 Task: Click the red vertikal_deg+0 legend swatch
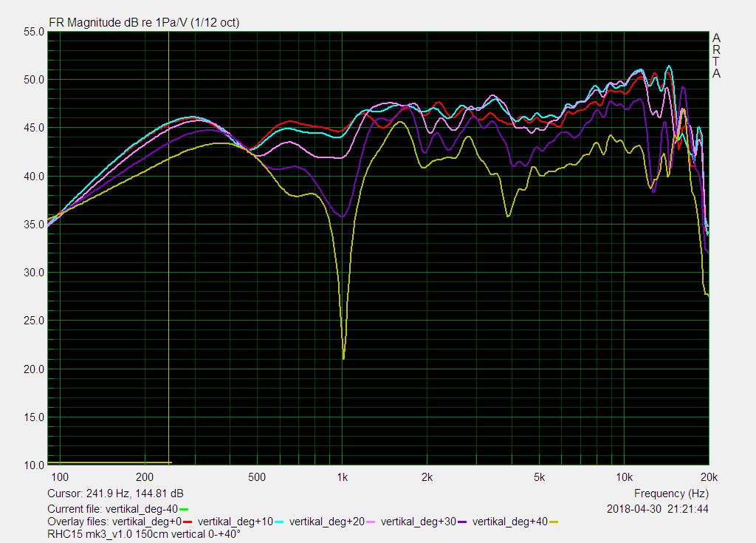188,522
